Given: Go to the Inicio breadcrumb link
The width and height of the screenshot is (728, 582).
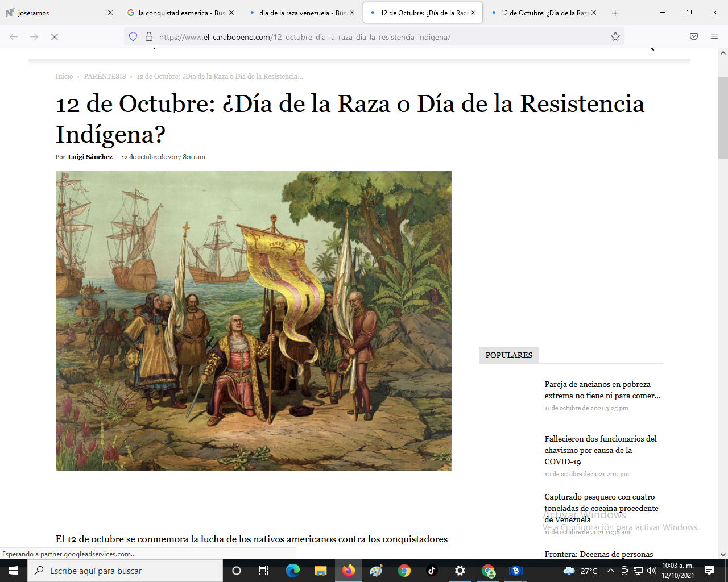Looking at the screenshot, I should [x=64, y=77].
